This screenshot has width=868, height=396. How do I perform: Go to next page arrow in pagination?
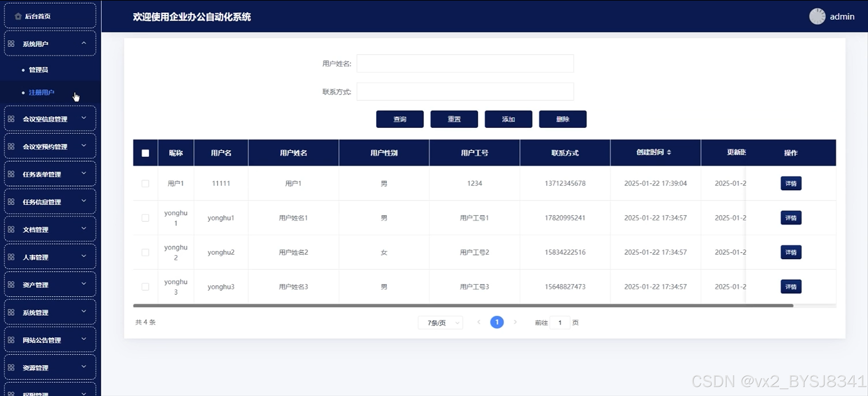(x=515, y=322)
